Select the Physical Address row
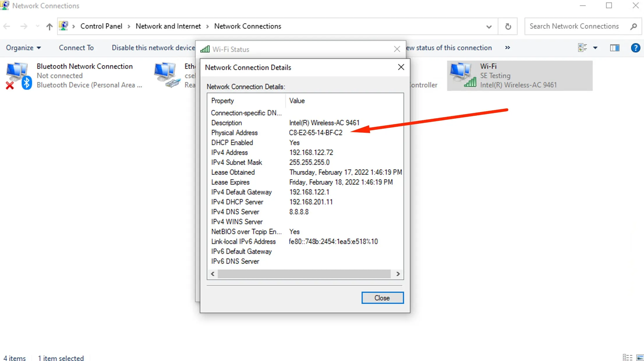644x361 pixels. 305,133
